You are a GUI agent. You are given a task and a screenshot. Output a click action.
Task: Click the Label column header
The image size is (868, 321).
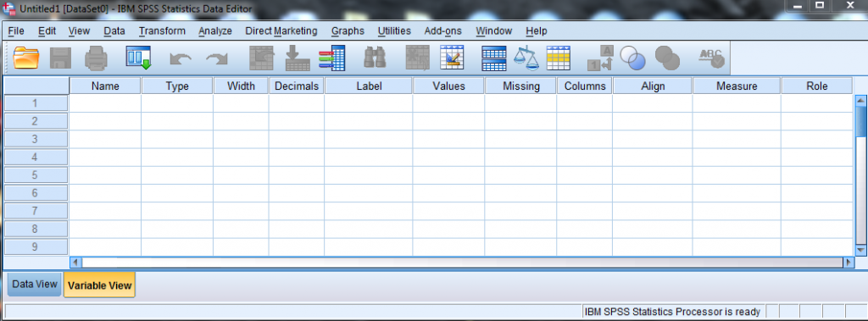(x=369, y=86)
